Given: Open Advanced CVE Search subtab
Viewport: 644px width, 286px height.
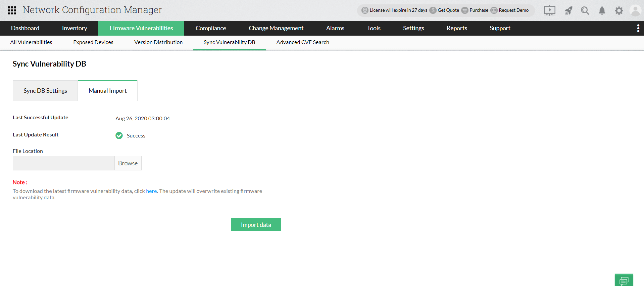Looking at the screenshot, I should pos(303,42).
